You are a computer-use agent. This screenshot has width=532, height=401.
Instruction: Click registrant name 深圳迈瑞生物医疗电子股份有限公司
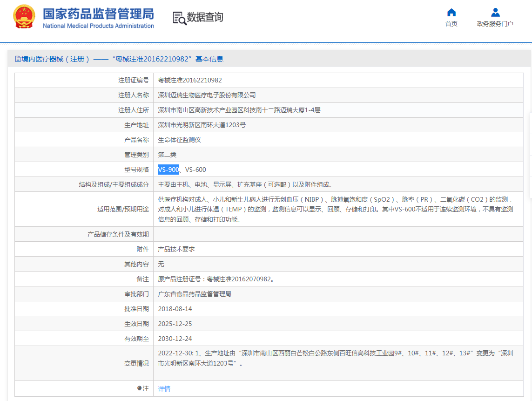tap(207, 95)
